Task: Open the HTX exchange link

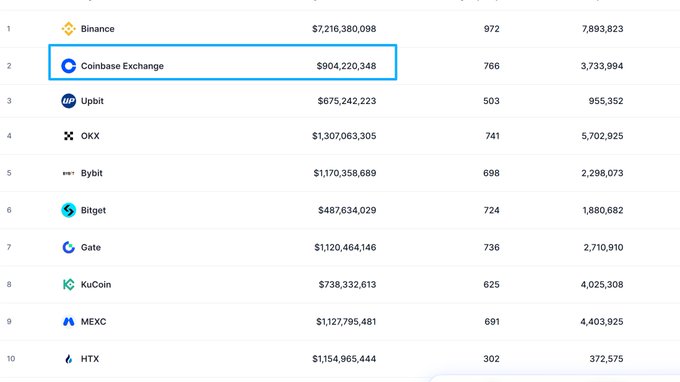Action: [x=90, y=359]
